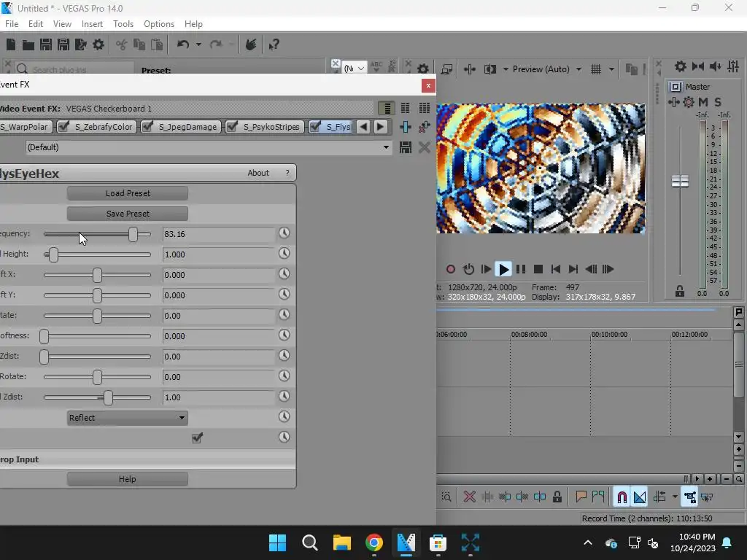This screenshot has height=560, width=747.
Task: Open project properties gear in the main toolbar
Action: pyautogui.click(x=98, y=44)
